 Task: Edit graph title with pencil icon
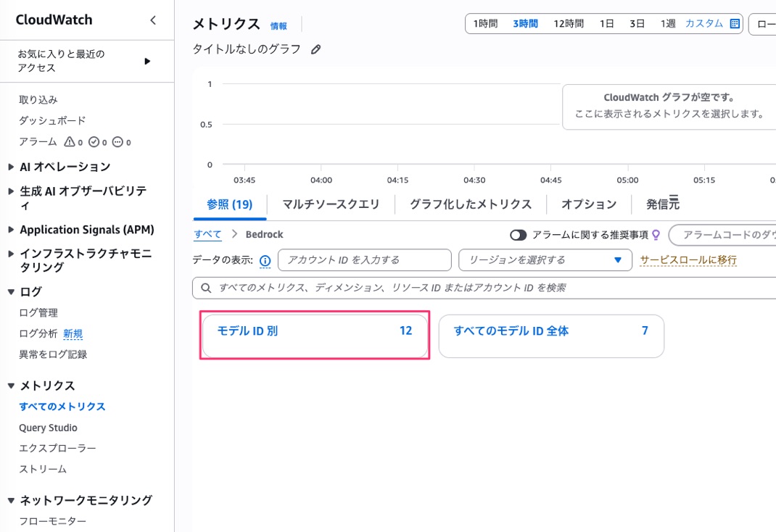(315, 49)
